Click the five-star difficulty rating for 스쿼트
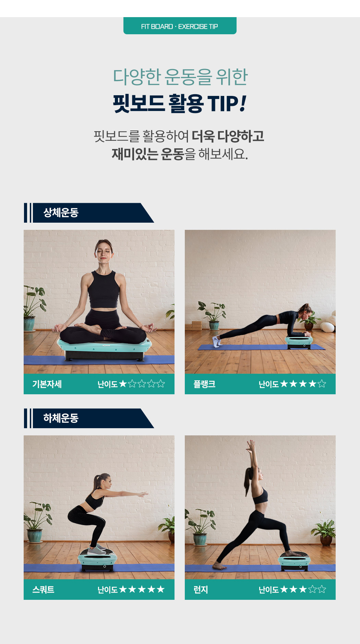The image size is (360, 644). pyautogui.click(x=131, y=590)
